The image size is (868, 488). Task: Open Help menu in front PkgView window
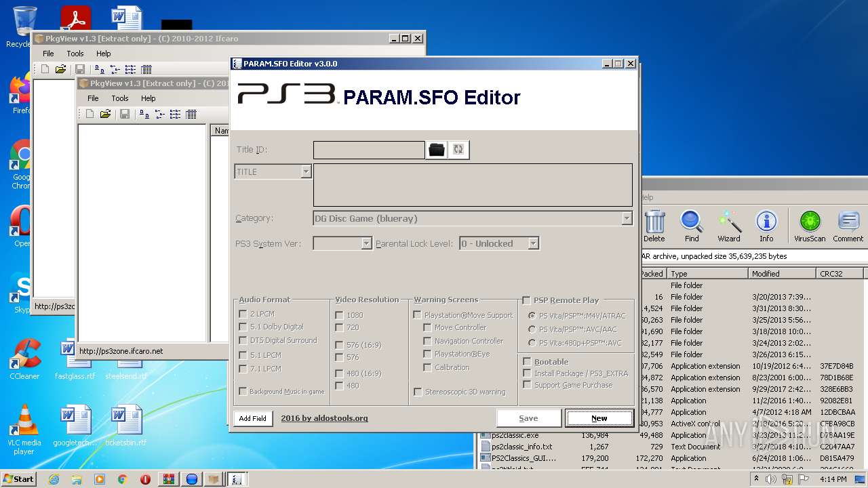click(x=148, y=98)
